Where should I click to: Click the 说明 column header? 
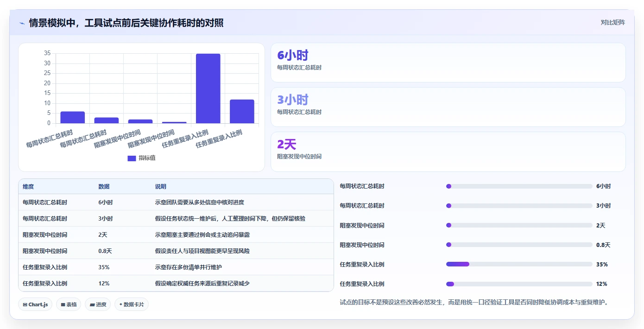click(x=160, y=187)
